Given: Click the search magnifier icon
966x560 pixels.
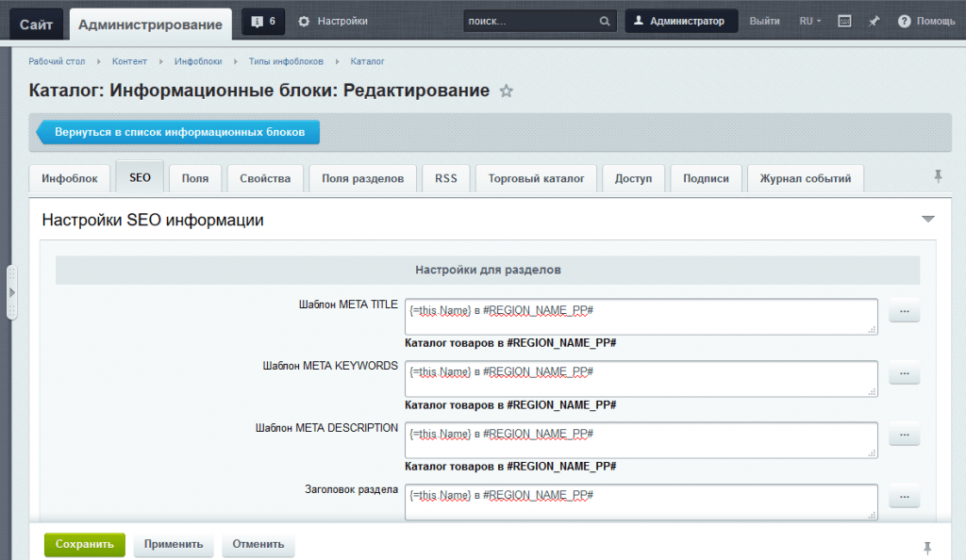Looking at the screenshot, I should point(605,21).
